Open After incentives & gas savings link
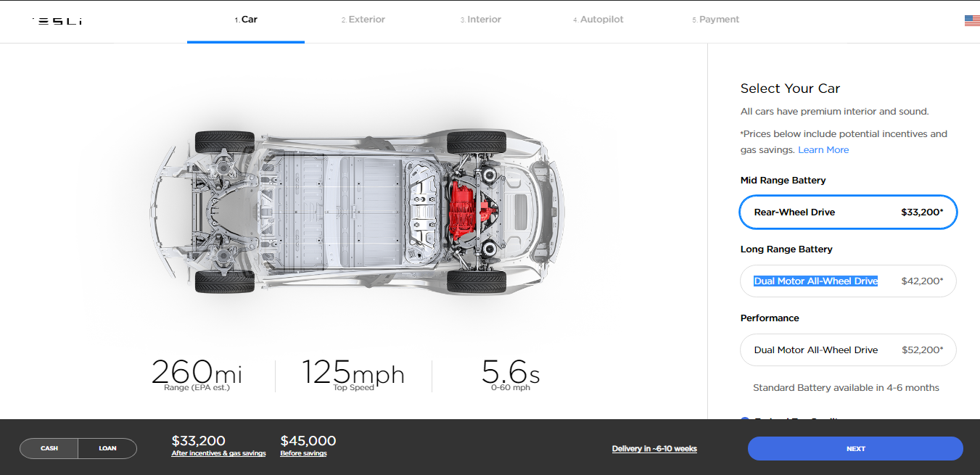Viewport: 980px width, 475px height. pyautogui.click(x=218, y=453)
